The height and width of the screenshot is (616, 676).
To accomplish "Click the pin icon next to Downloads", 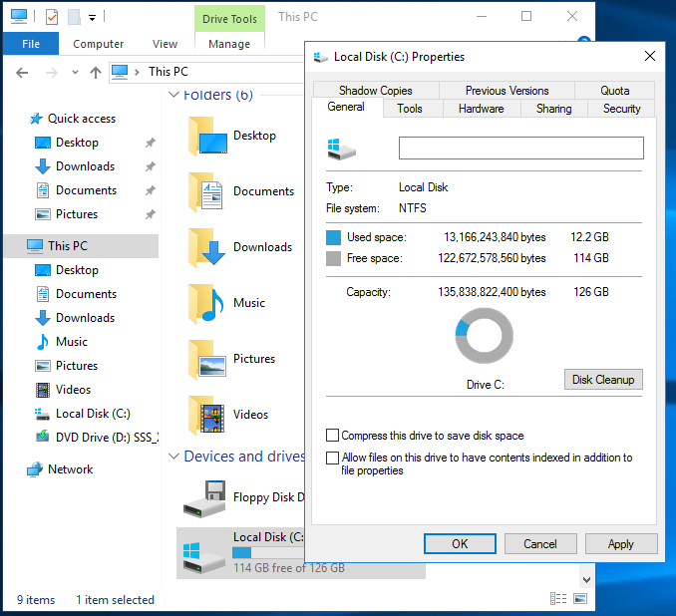I will click(x=150, y=166).
